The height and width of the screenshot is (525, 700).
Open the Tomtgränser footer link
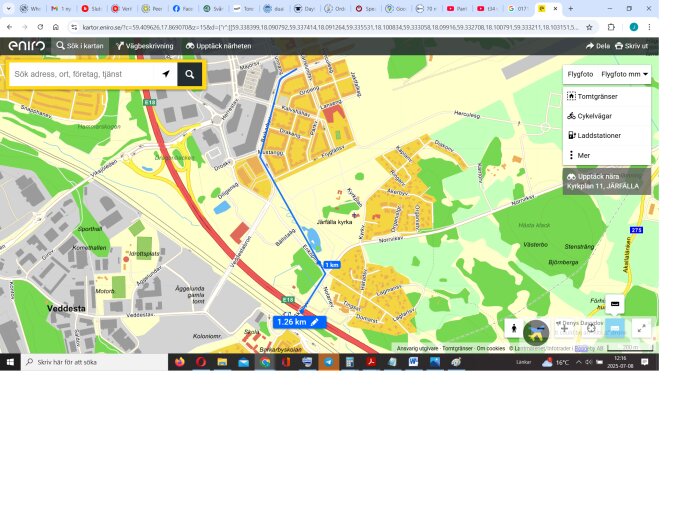pos(457,348)
